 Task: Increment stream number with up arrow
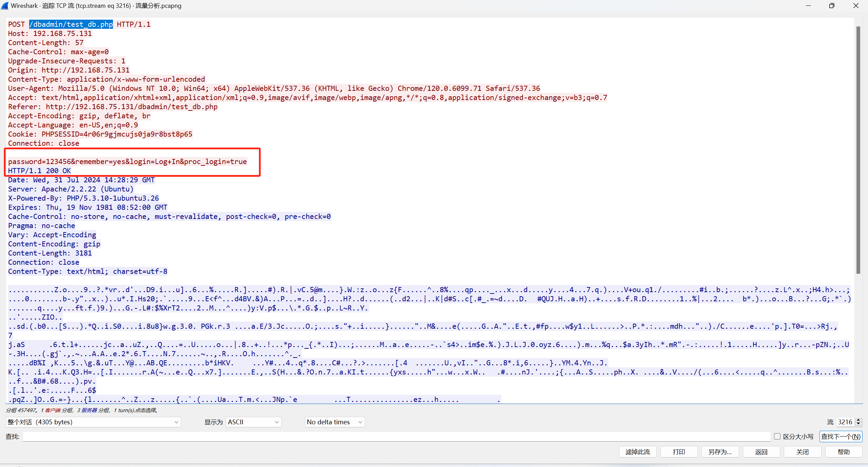[859, 420]
